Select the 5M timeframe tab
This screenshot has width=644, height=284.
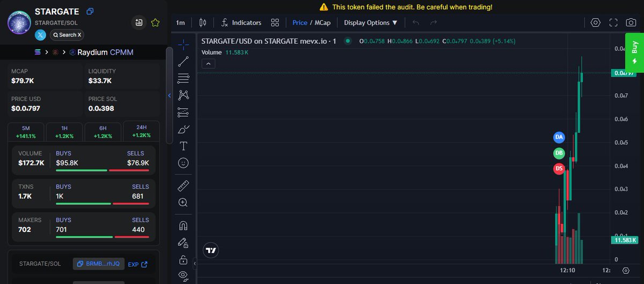[x=26, y=132]
